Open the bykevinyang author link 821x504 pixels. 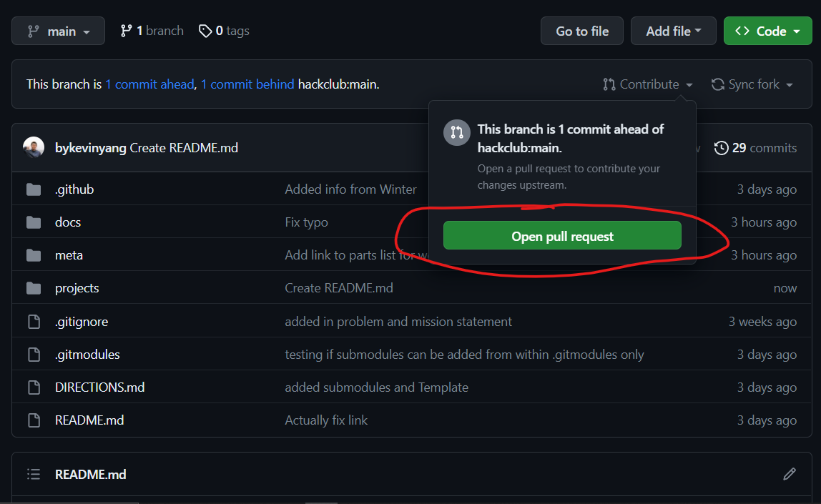point(91,148)
